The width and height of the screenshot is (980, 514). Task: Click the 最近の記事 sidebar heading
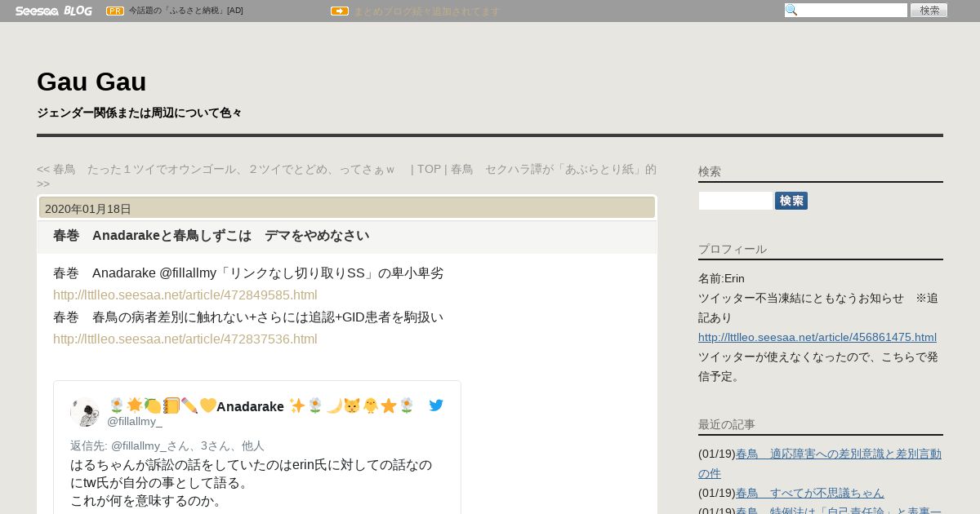(x=727, y=424)
